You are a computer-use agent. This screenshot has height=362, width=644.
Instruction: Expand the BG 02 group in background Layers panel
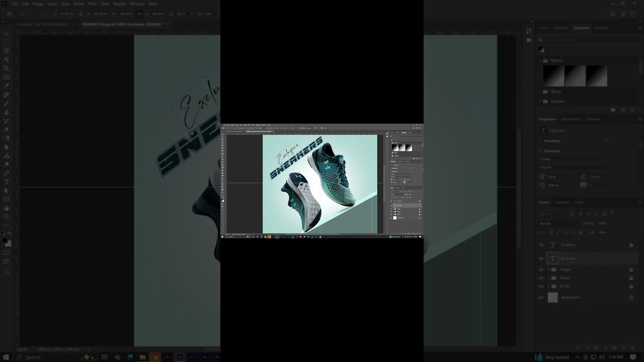tap(548, 287)
